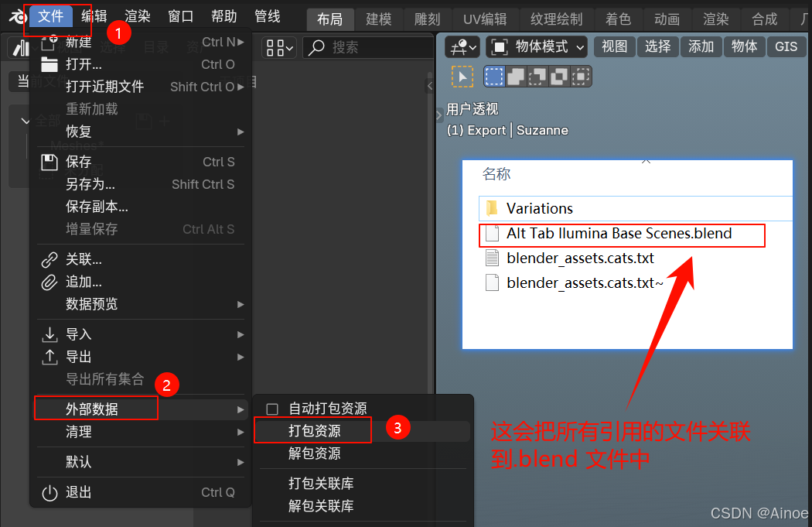Select 解包关联库 in the submenu
Viewport: 812px width, 527px height.
coord(363,506)
